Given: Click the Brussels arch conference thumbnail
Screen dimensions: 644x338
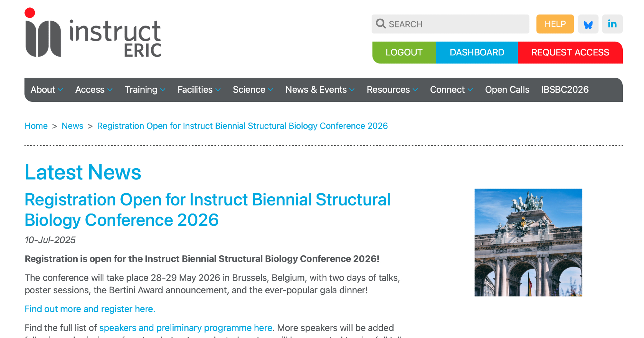Looking at the screenshot, I should 528,242.
